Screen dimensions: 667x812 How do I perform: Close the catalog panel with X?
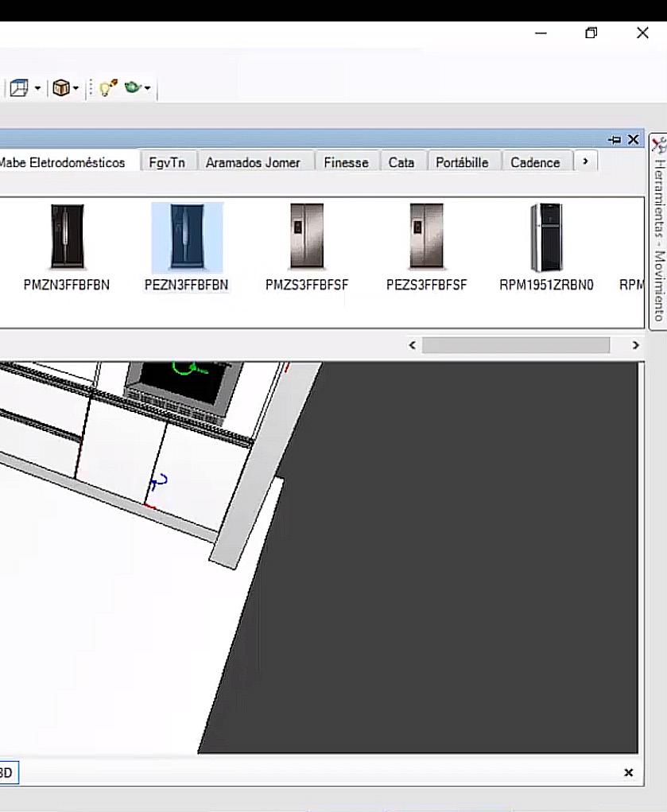tap(633, 140)
